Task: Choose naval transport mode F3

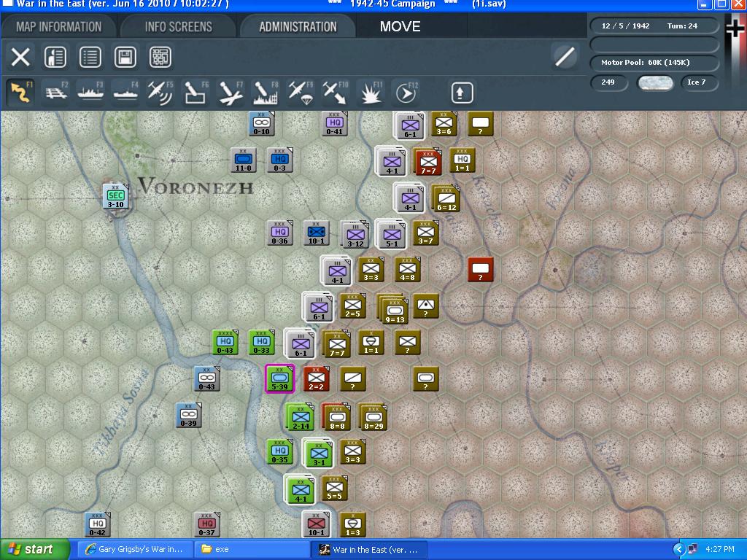Action: pyautogui.click(x=90, y=92)
